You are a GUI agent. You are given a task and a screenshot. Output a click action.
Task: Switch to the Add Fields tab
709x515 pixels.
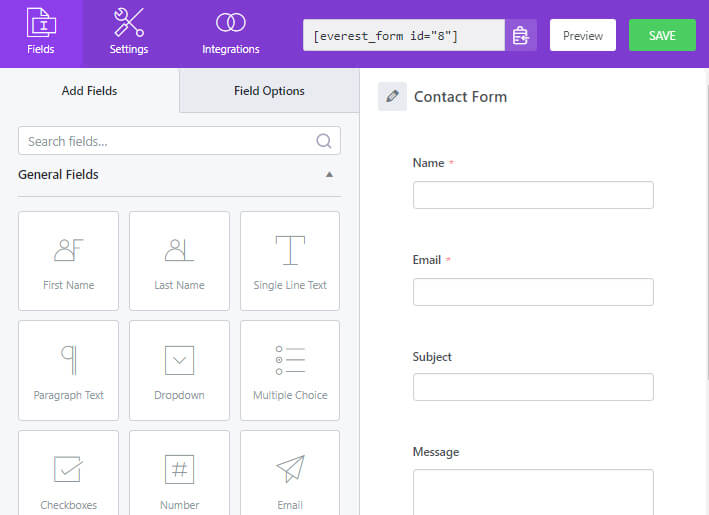[x=90, y=91]
